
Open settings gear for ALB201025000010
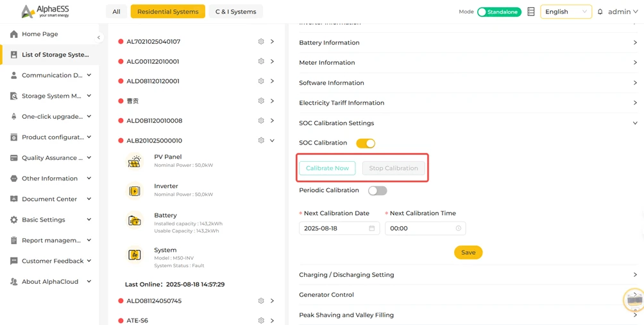coord(261,140)
